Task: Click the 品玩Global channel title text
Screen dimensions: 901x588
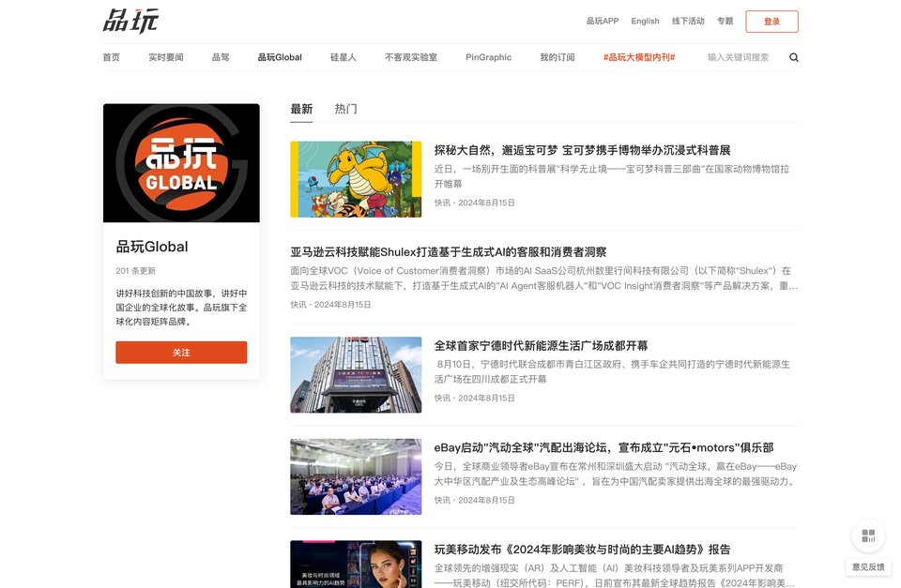Action: pyautogui.click(x=152, y=247)
